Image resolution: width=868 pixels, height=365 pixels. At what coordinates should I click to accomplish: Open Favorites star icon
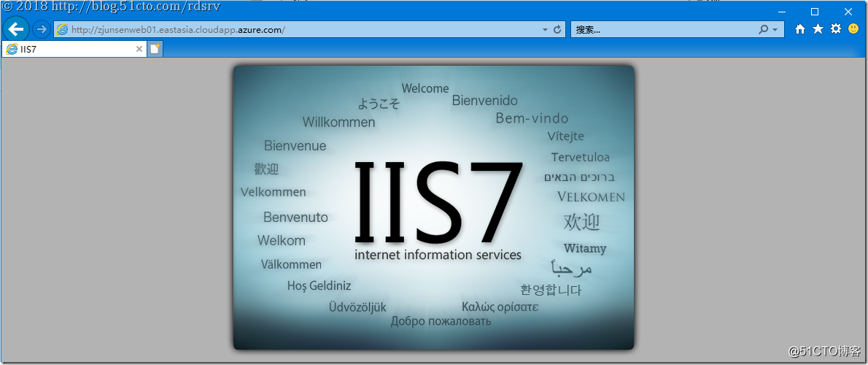coord(818,29)
